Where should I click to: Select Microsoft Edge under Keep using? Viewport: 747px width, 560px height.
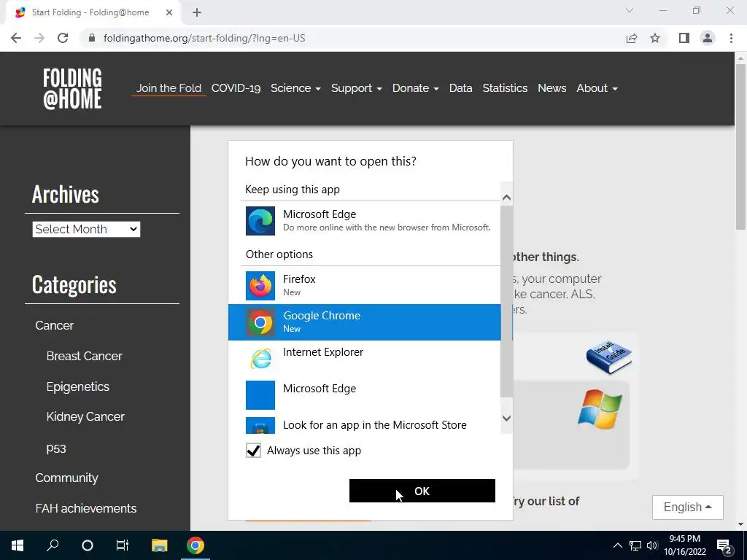point(371,220)
